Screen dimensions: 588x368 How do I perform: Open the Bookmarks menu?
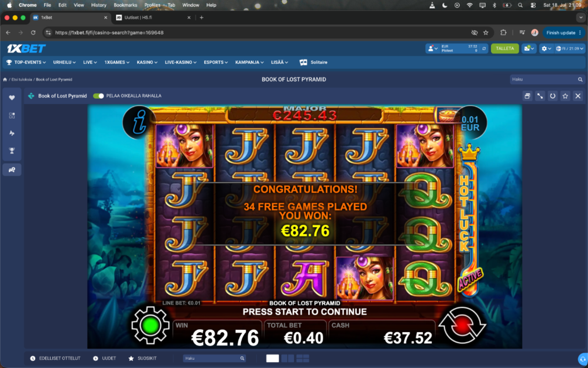point(125,5)
